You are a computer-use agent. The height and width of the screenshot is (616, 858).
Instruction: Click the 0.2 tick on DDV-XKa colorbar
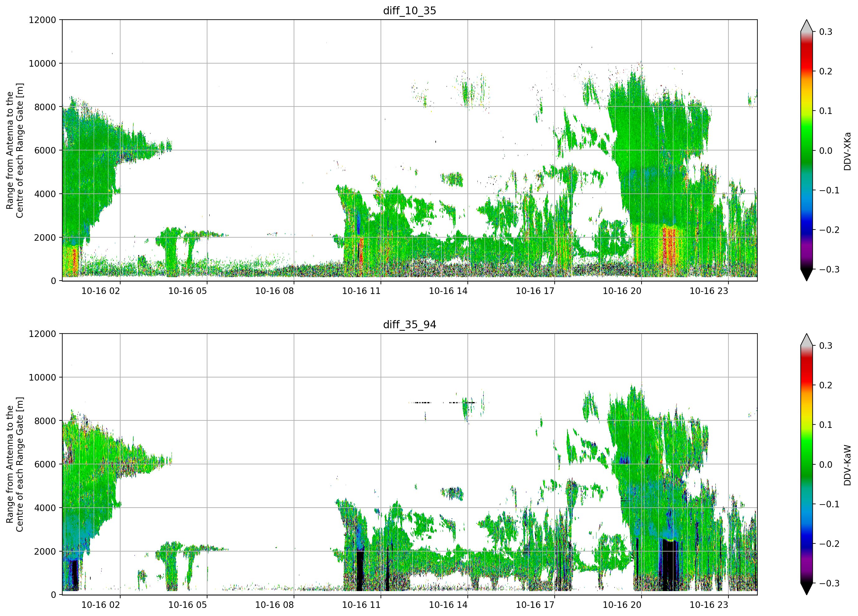coord(826,72)
